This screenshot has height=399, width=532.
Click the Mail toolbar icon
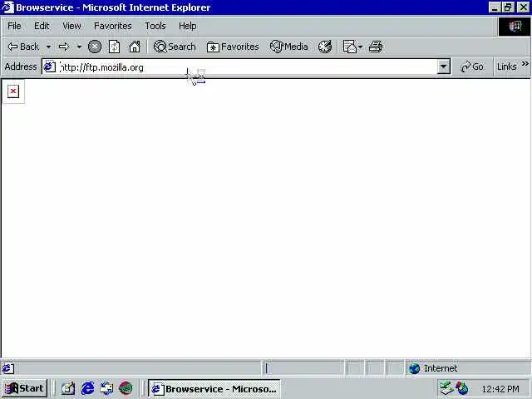tap(349, 47)
